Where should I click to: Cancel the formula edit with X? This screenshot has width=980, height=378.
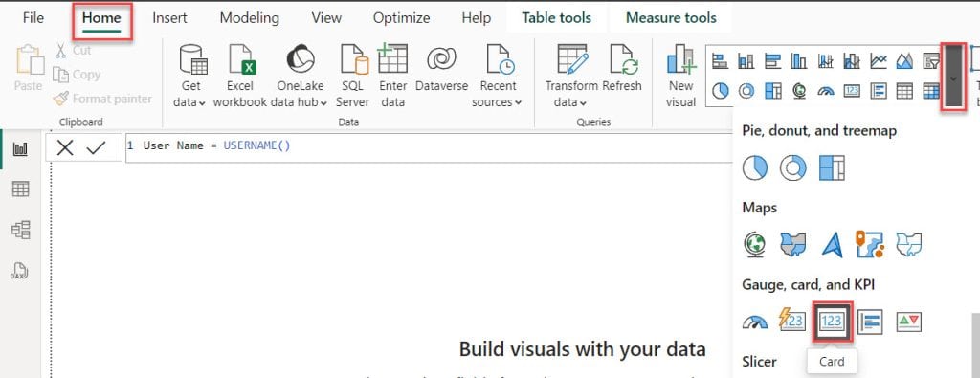tap(65, 147)
